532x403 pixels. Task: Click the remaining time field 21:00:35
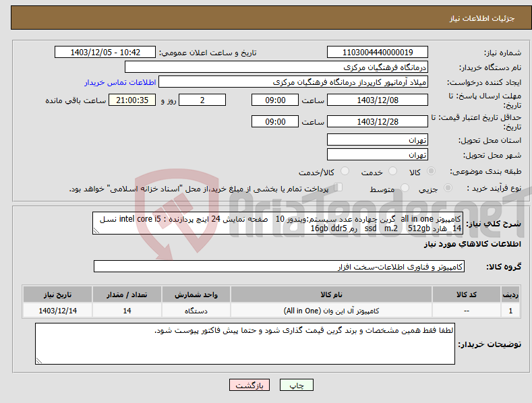coord(132,100)
